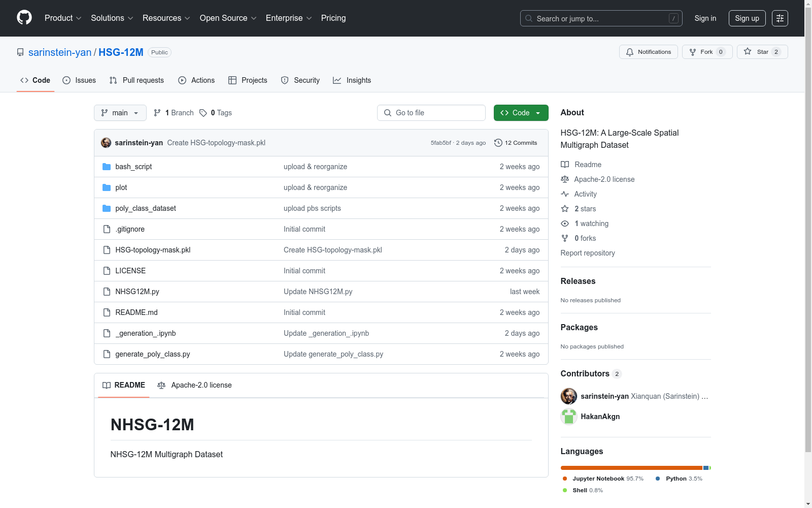812x508 pixels.
Task: Open the sarinstein-yan owner link in title
Action: [60, 52]
